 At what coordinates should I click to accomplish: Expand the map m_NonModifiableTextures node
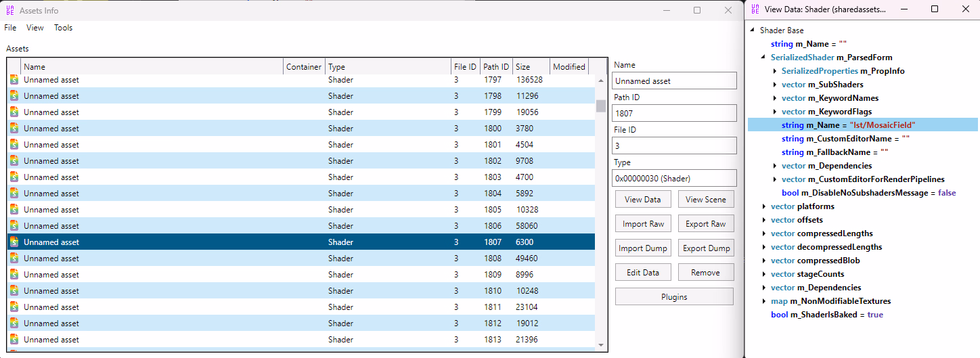tap(764, 301)
